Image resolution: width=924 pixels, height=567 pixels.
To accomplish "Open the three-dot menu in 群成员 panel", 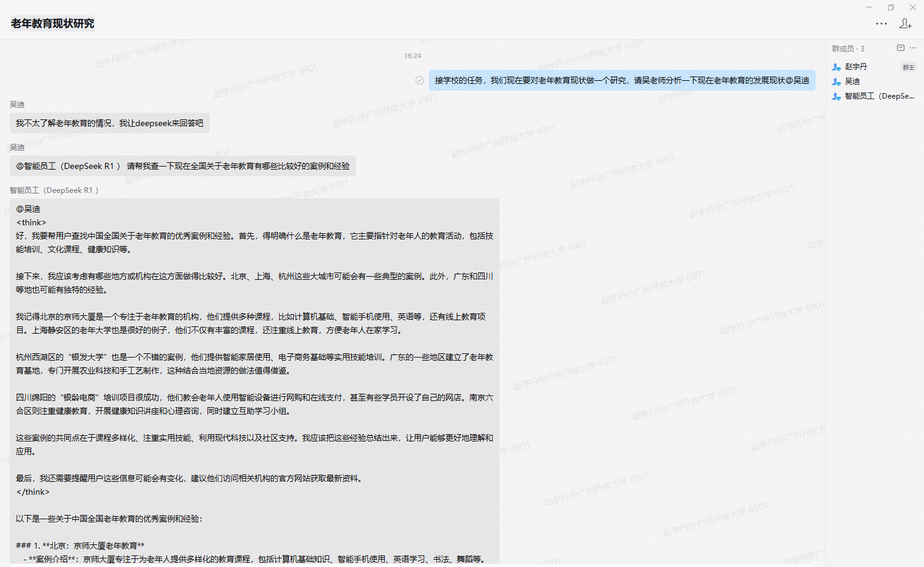I will pos(913,48).
